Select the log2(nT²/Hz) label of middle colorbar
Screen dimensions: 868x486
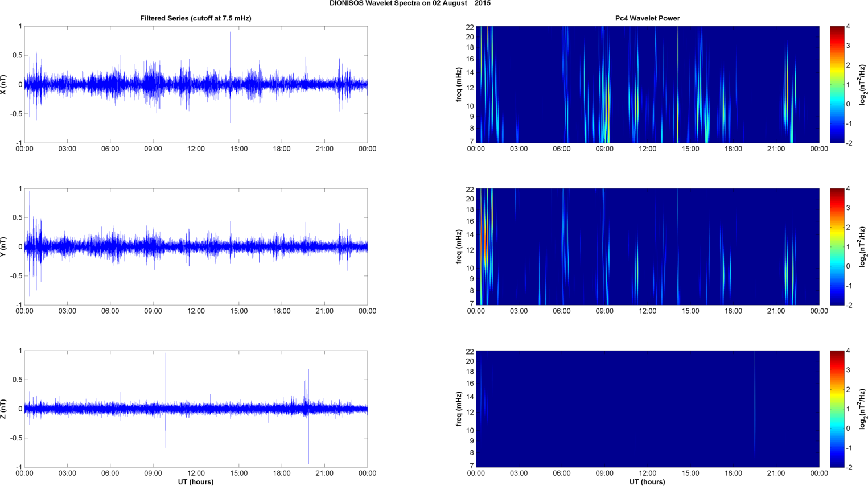(x=863, y=247)
